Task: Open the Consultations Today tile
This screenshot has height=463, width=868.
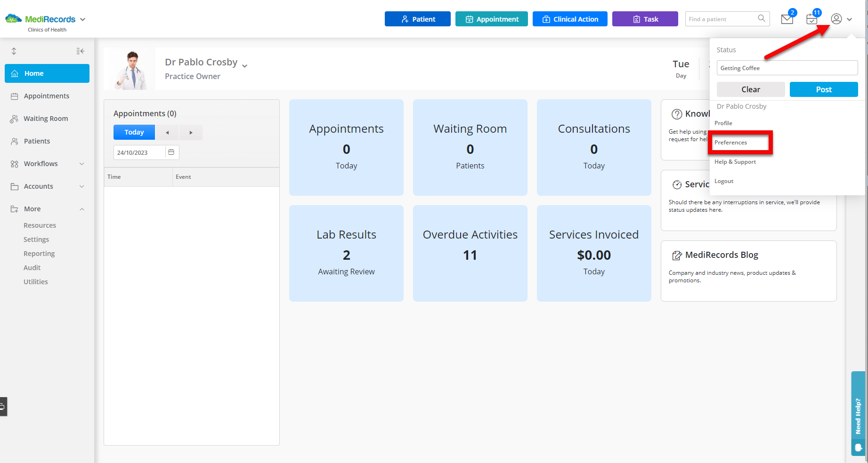Action: pyautogui.click(x=594, y=147)
